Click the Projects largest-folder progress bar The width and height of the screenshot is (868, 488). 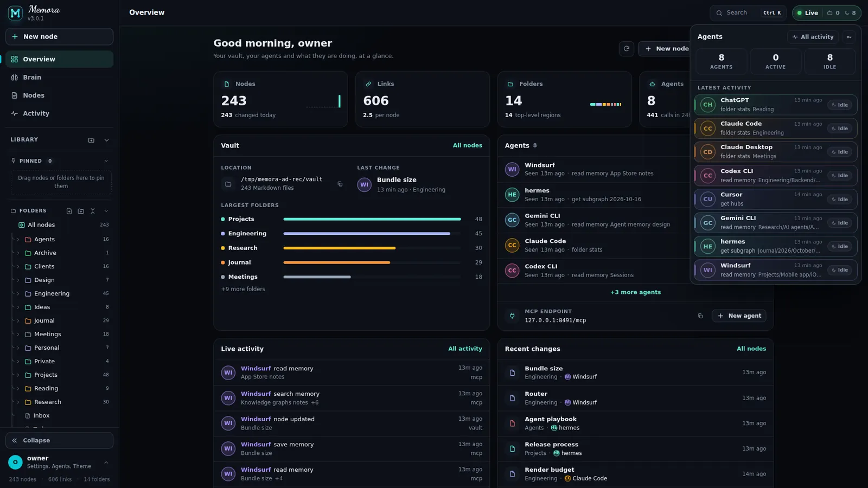(372, 219)
